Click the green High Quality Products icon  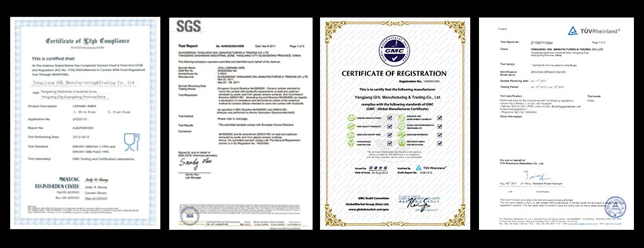[x=351, y=126]
